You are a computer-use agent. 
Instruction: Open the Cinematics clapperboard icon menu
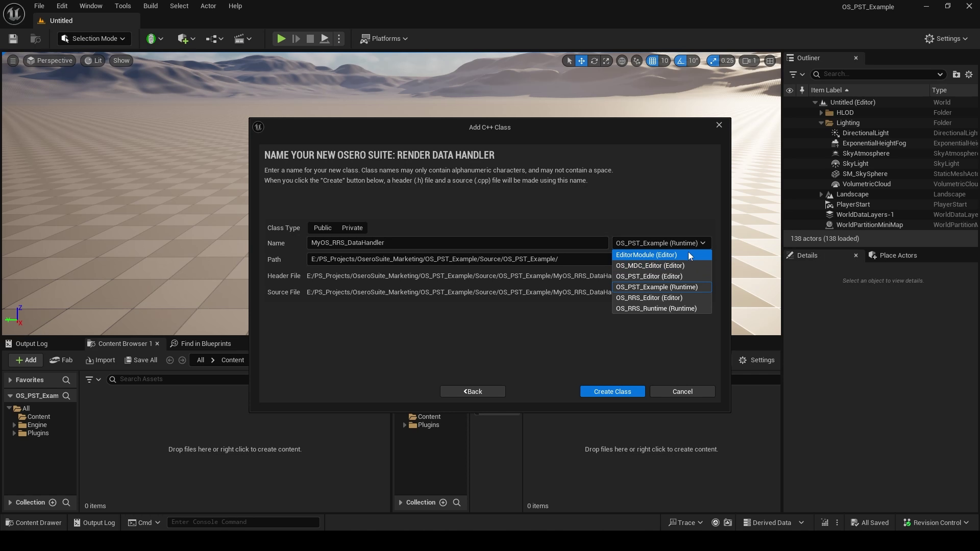pos(243,39)
